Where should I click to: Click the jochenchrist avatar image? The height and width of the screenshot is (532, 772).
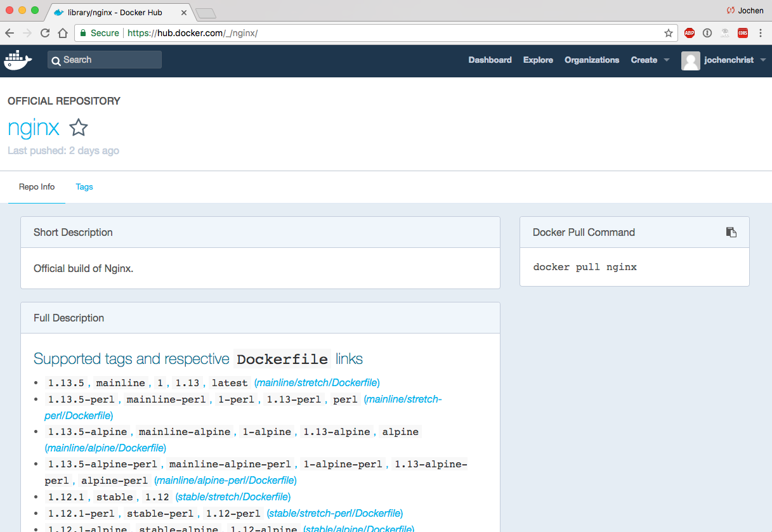(691, 60)
